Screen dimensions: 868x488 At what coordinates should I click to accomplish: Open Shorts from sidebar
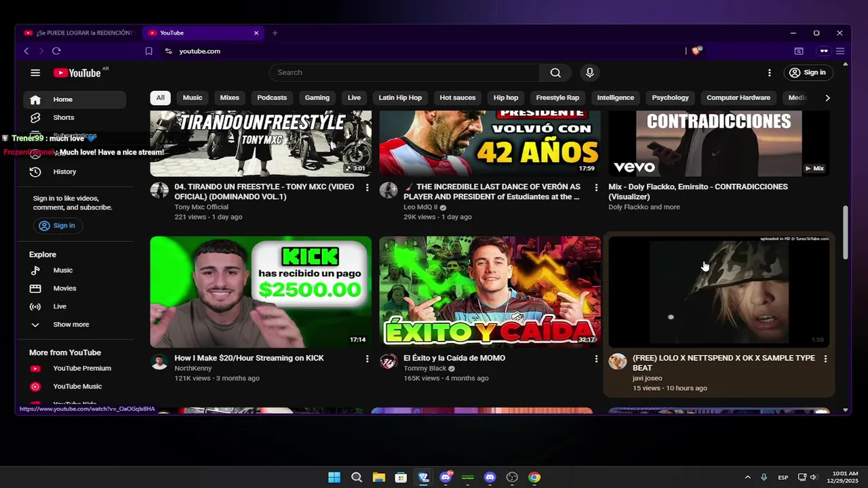tap(75, 117)
